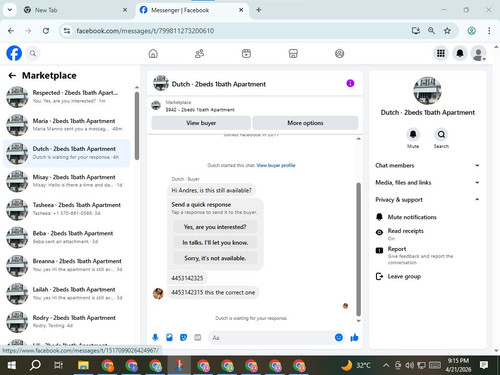
Task: Click the View buyer button
Action: click(x=201, y=123)
